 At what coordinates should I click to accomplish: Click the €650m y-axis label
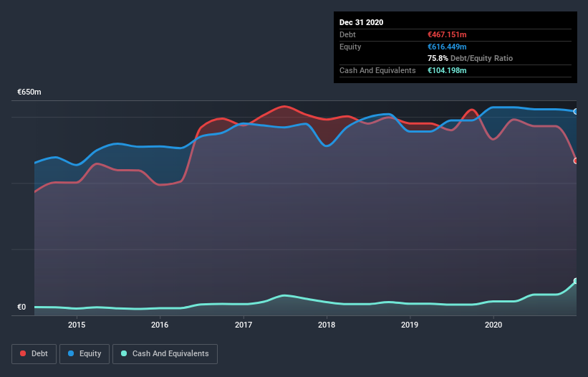tap(29, 92)
